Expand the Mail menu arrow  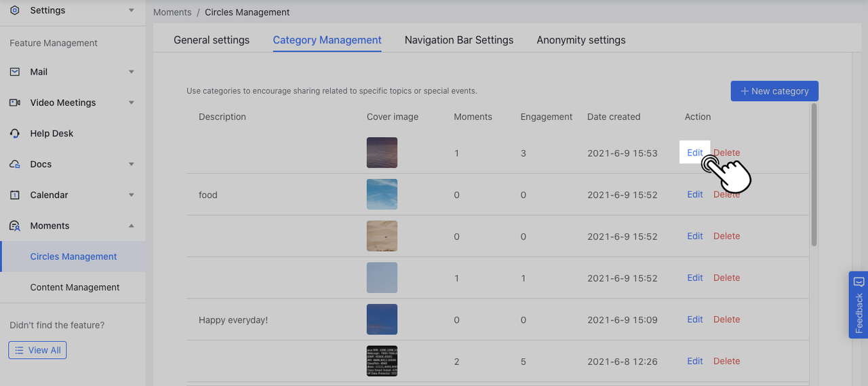click(132, 72)
